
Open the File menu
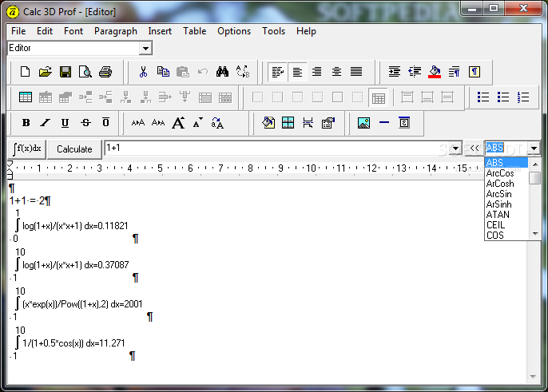click(18, 31)
